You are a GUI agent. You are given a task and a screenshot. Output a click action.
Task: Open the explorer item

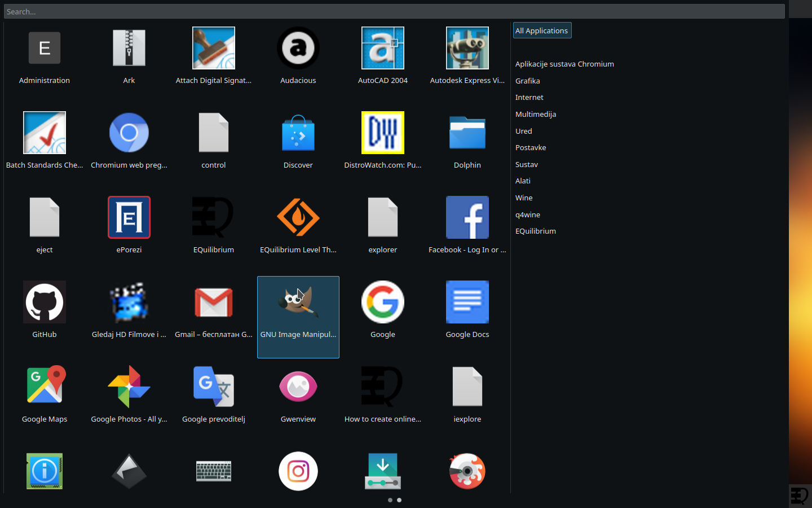pos(383,225)
